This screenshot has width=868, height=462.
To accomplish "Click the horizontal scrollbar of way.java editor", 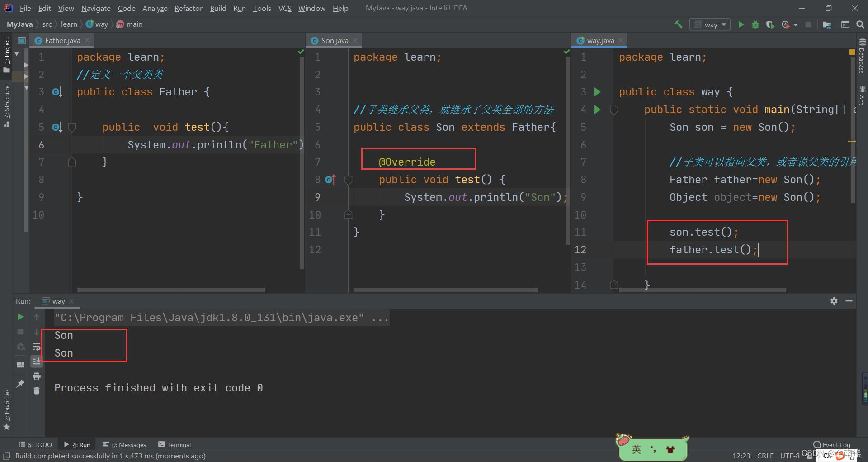I will (x=702, y=290).
